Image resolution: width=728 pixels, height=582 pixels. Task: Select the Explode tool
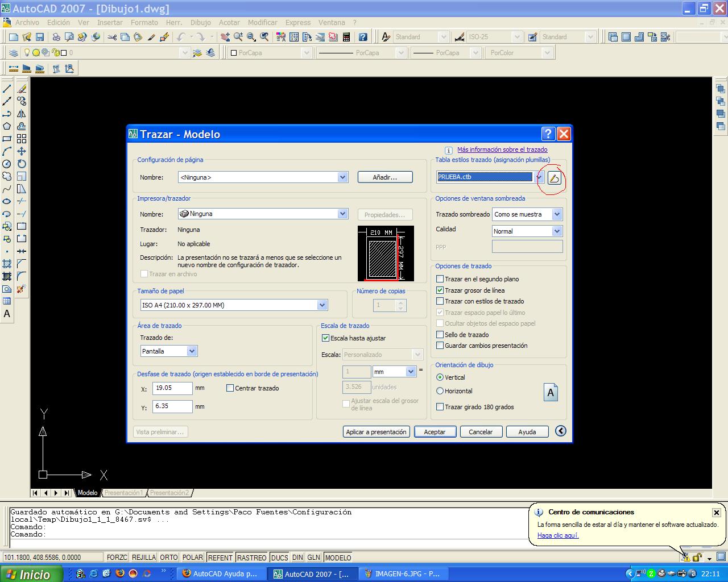(22, 289)
